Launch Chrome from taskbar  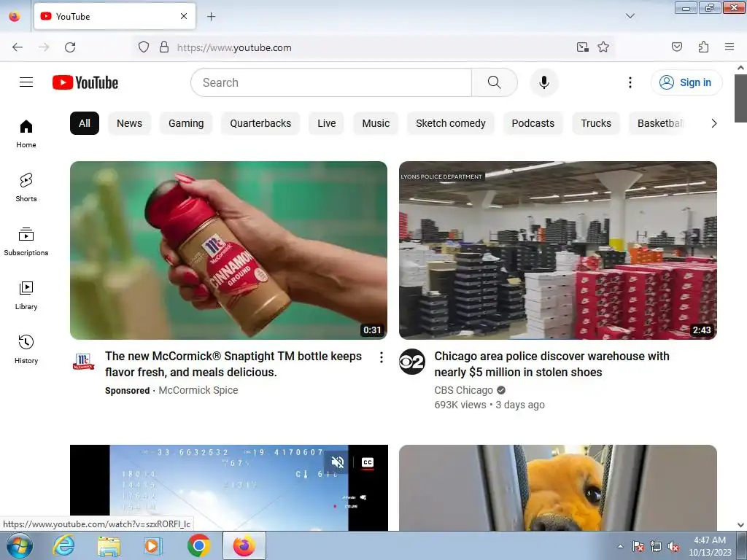pos(198,545)
